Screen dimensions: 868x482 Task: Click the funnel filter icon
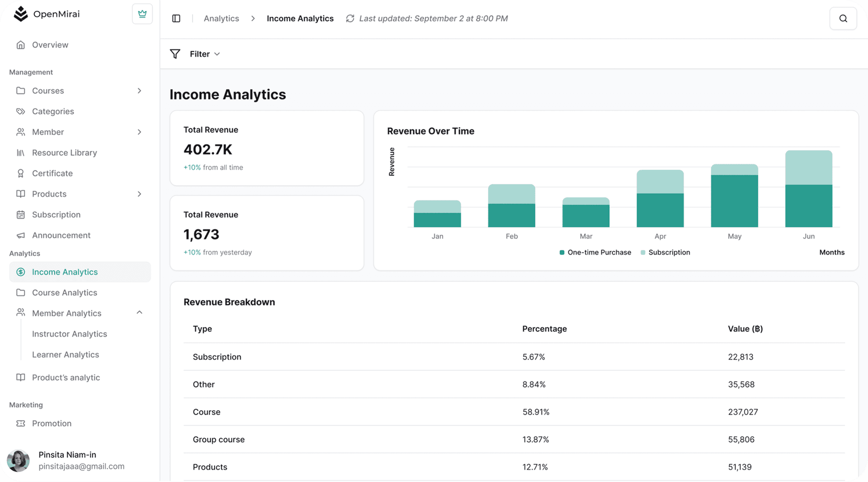coord(175,54)
